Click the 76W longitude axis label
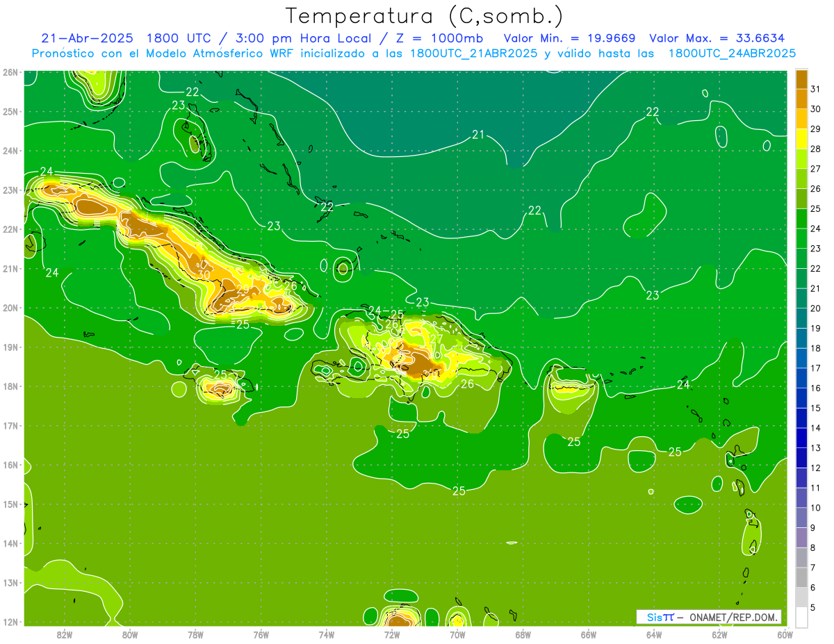 pyautogui.click(x=261, y=634)
